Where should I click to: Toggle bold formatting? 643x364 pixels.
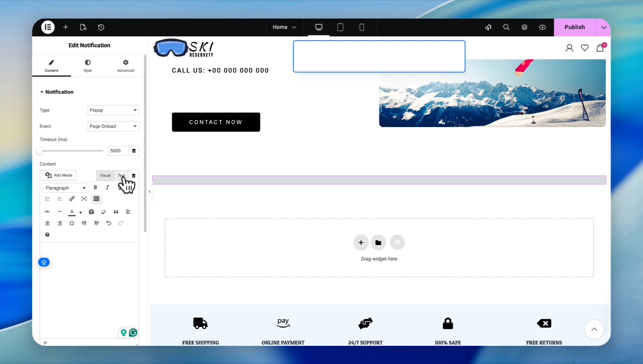95,187
